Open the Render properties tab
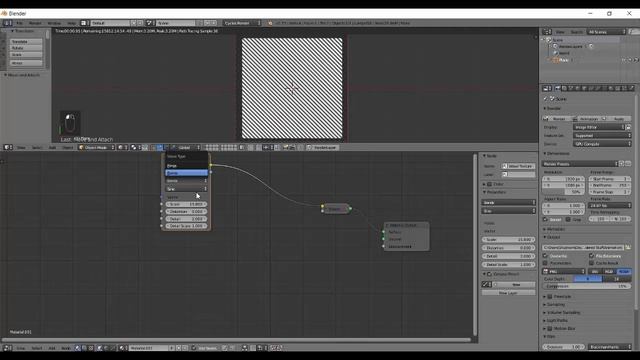640x360 pixels. [557, 88]
